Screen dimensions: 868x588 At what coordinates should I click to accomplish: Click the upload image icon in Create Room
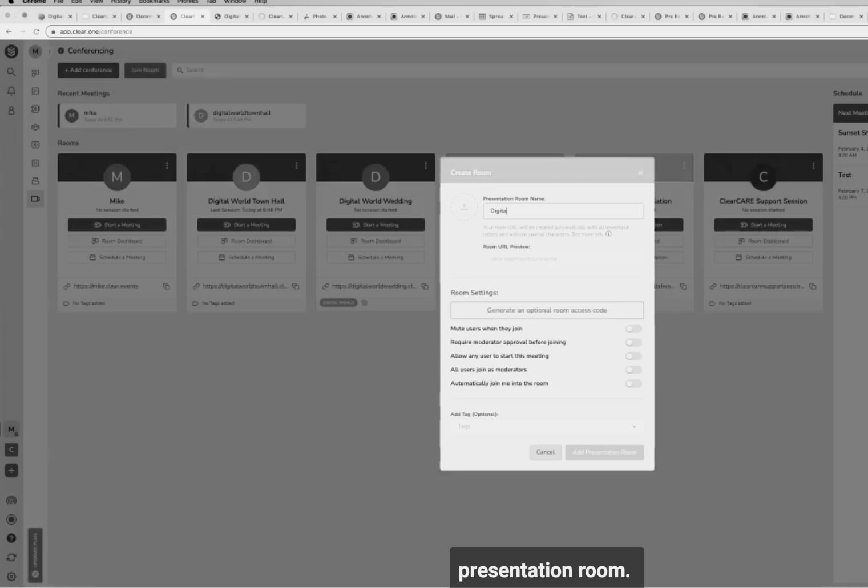(464, 207)
